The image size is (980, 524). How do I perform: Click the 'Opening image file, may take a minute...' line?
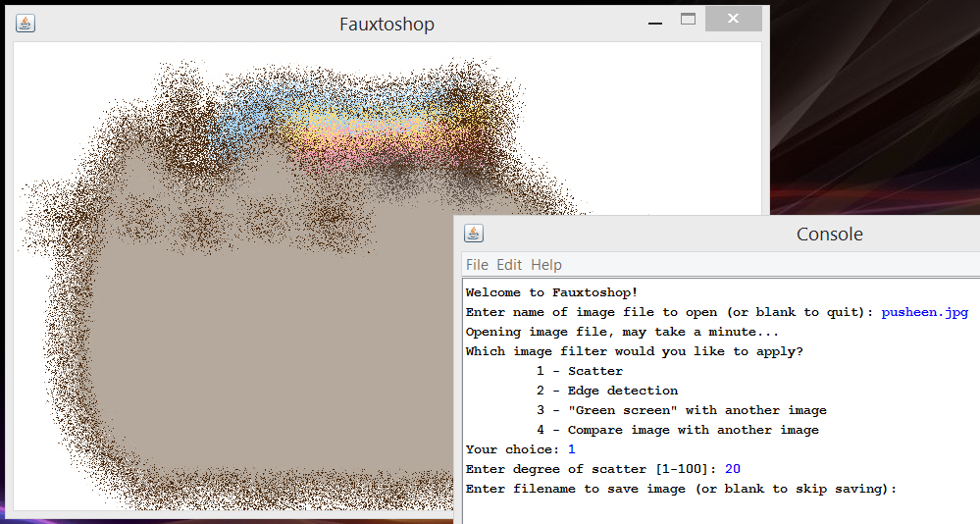[622, 332]
